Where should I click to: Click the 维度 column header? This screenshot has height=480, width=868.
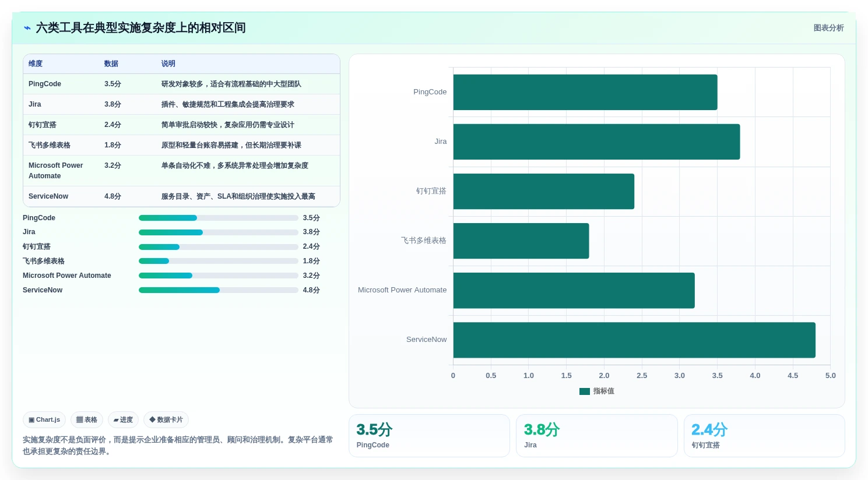tap(36, 63)
